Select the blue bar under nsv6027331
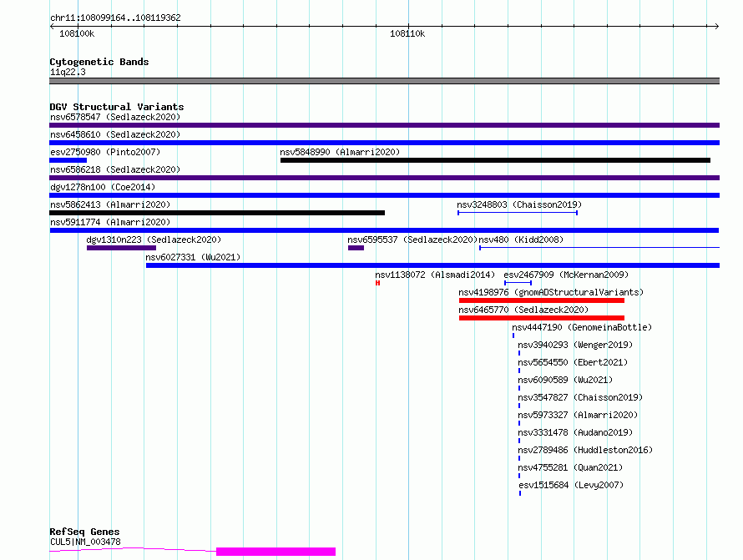Viewport: 743px width, 560px height. point(432,265)
